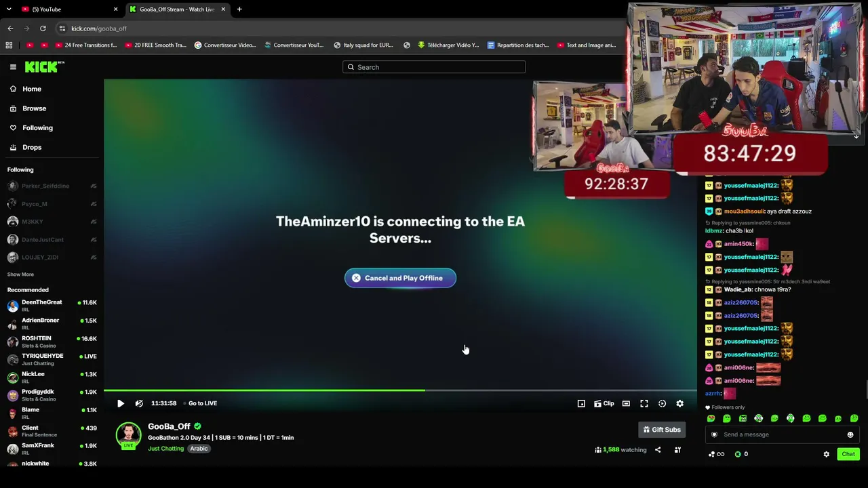The image size is (868, 488).
Task: Open recommended channel Blame
Action: click(52, 413)
